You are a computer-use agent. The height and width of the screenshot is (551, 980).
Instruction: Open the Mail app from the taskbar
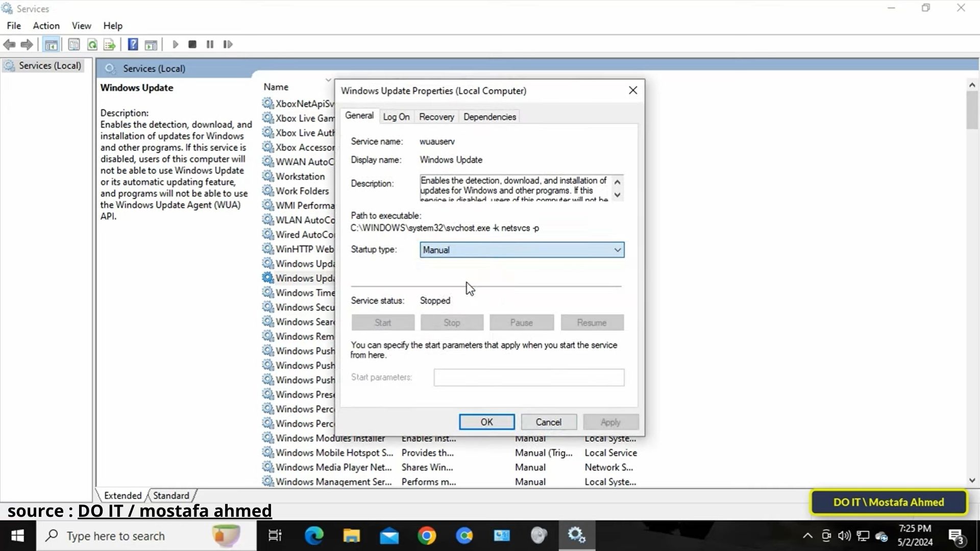tap(389, 536)
